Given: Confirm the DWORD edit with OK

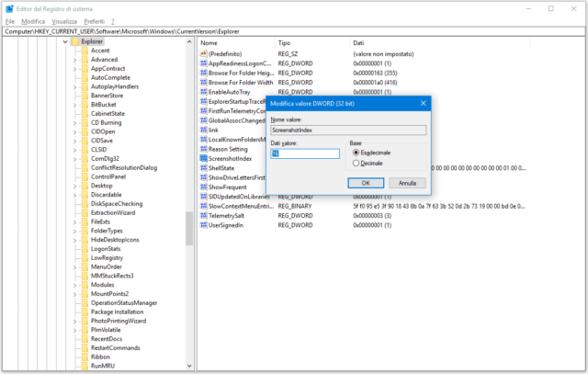Looking at the screenshot, I should pyautogui.click(x=365, y=183).
